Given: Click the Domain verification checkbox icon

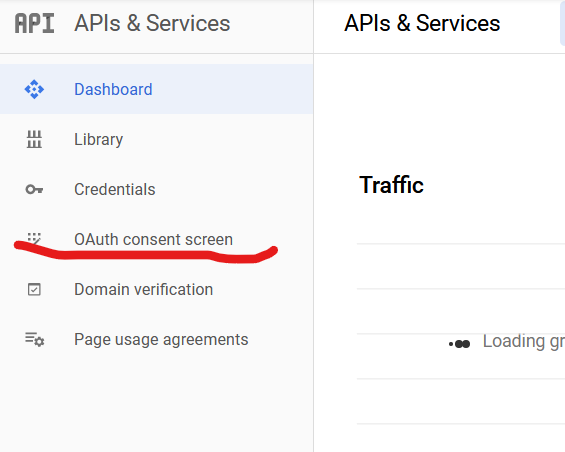Looking at the screenshot, I should (34, 289).
